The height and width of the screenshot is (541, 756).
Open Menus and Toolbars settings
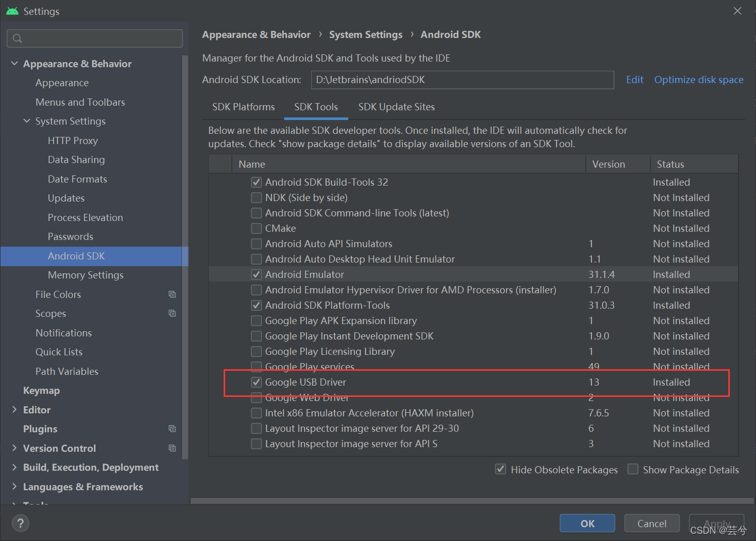click(x=80, y=102)
